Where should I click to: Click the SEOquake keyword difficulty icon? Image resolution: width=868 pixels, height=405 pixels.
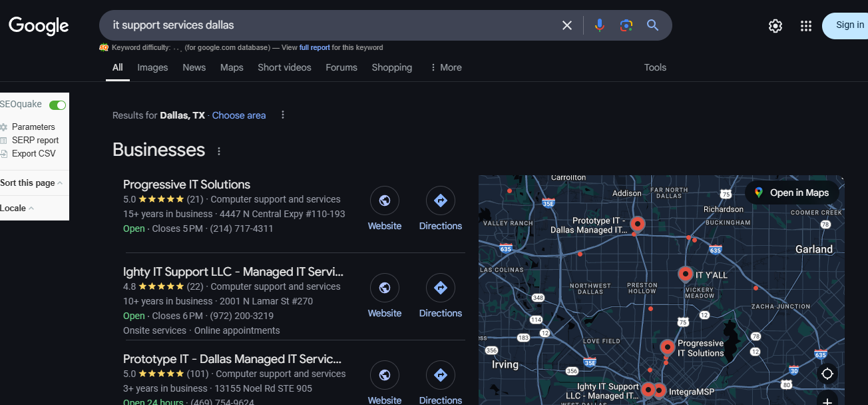coord(104,47)
